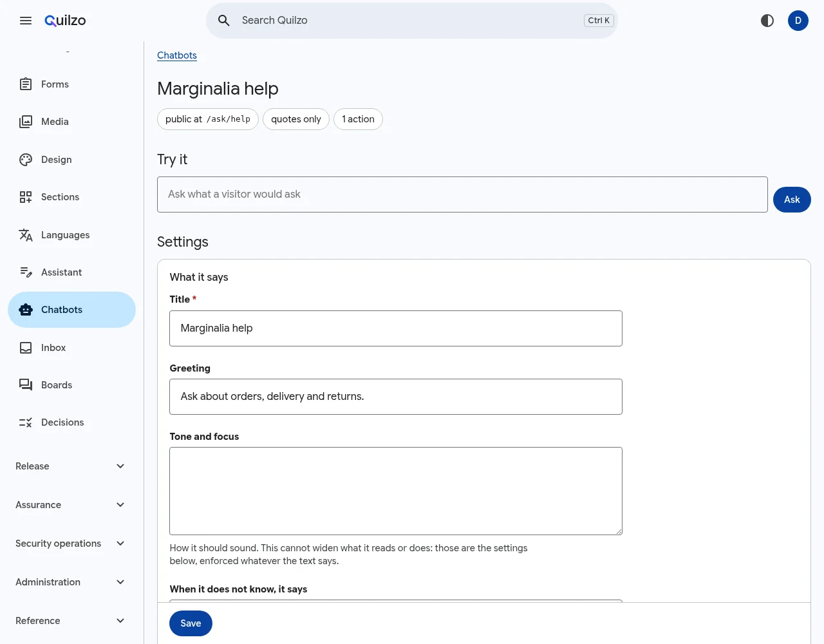Click the '1 action' chip
824x644 pixels.
358,119
